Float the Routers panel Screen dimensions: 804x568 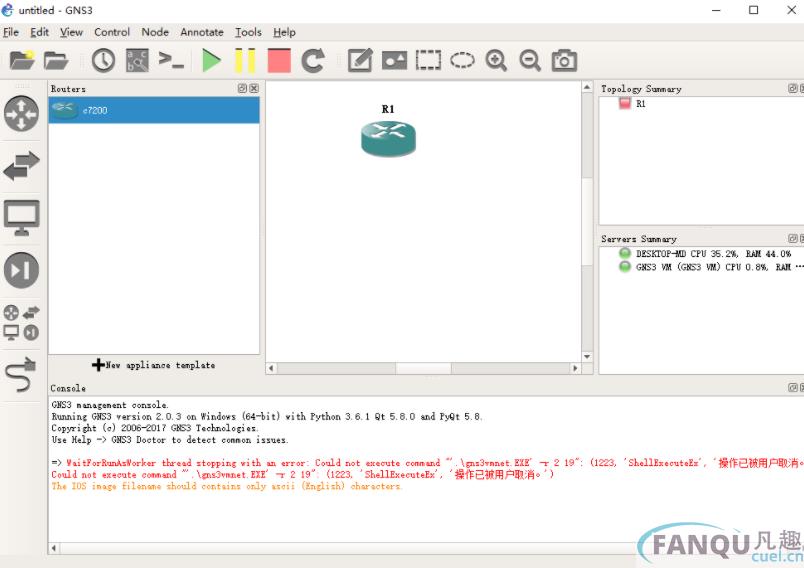tap(243, 89)
